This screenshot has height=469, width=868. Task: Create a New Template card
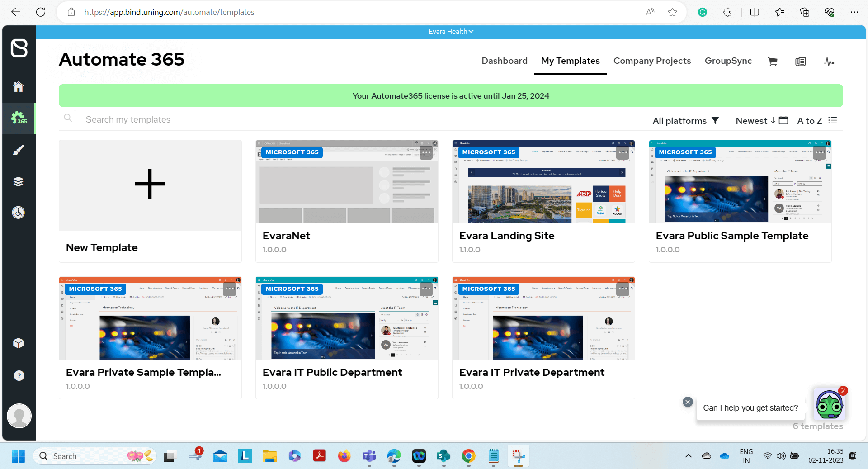click(150, 201)
